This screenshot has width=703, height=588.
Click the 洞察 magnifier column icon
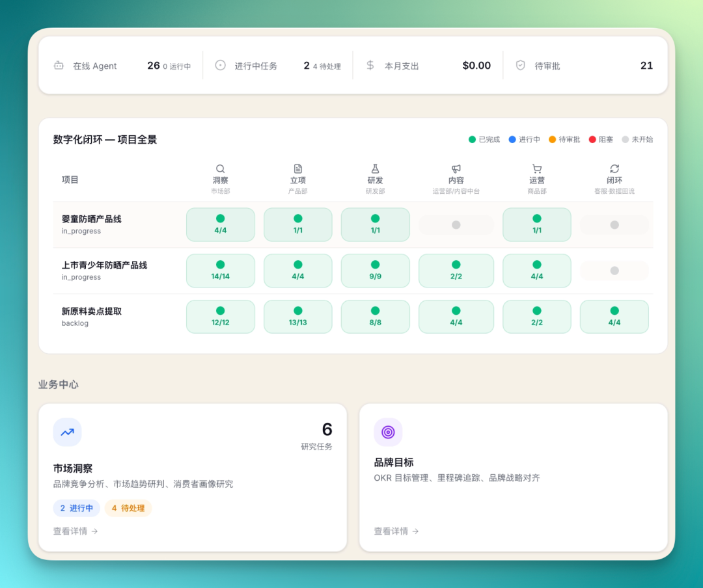pyautogui.click(x=220, y=168)
